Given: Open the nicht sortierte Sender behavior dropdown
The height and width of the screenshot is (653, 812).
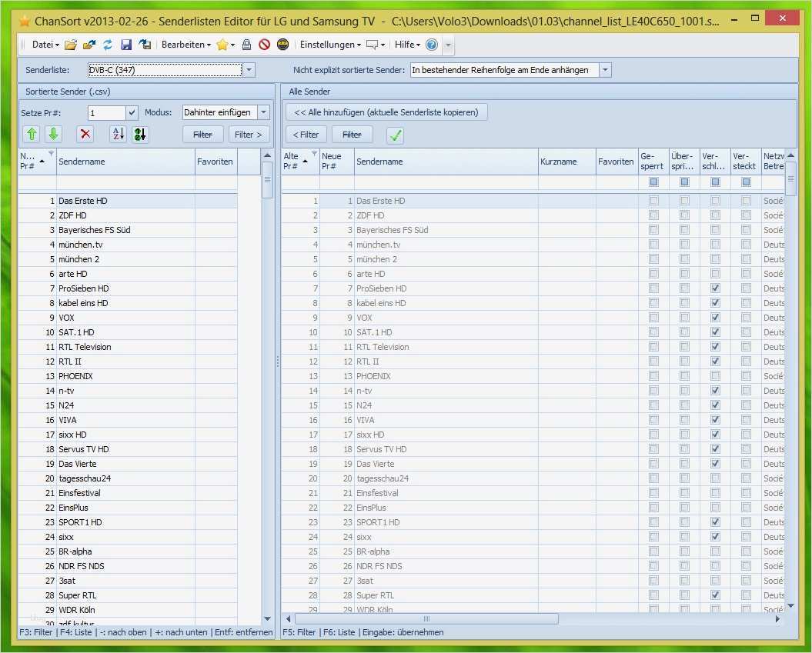Looking at the screenshot, I should (605, 69).
